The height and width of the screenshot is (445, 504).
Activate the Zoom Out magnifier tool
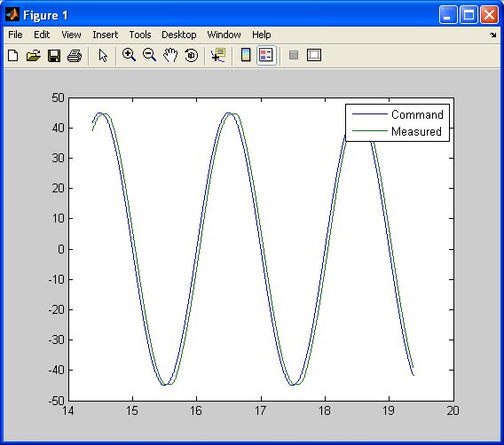(149, 55)
